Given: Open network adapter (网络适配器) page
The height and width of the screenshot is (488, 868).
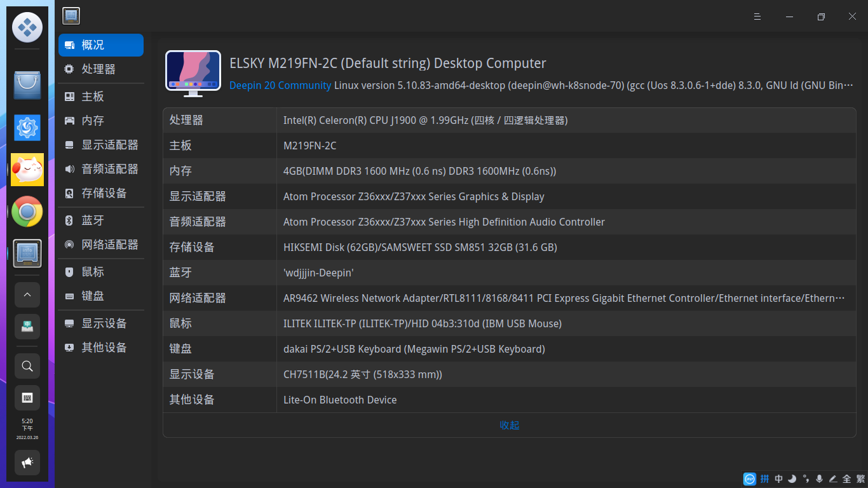Looking at the screenshot, I should click(109, 245).
